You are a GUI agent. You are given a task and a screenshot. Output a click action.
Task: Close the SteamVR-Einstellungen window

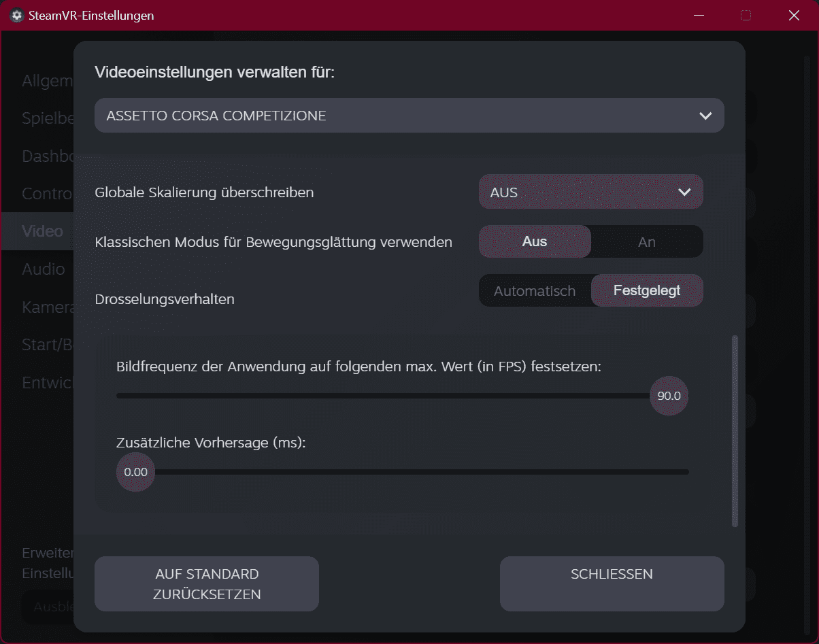(x=794, y=16)
